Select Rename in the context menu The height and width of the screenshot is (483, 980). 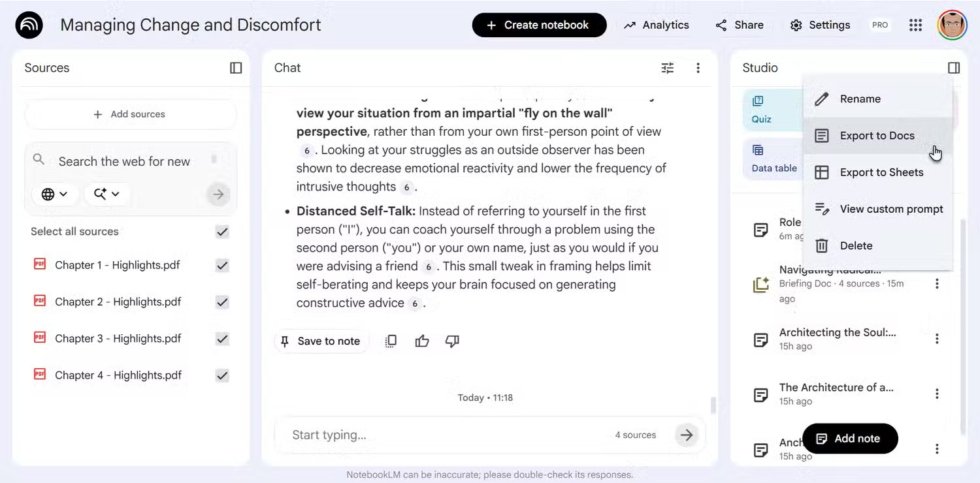coord(860,99)
